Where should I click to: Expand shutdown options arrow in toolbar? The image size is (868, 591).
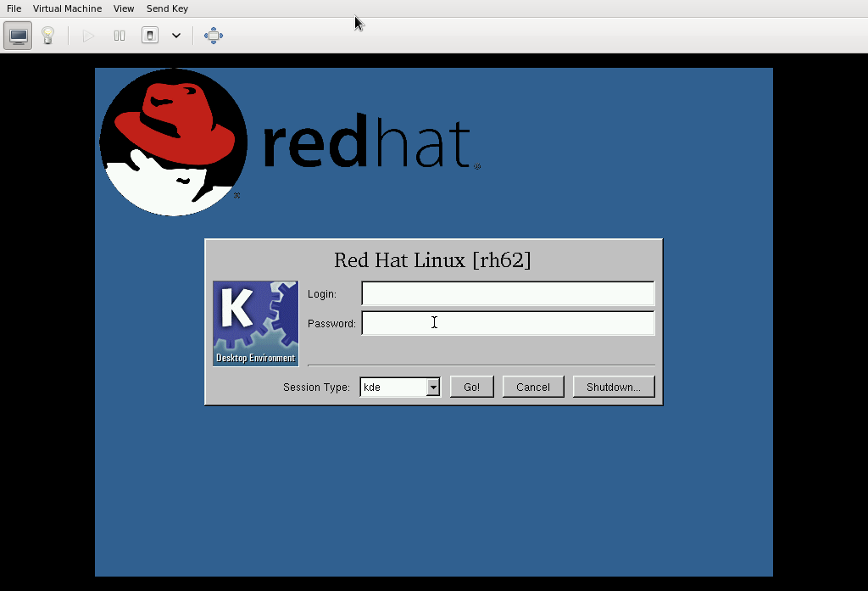pyautogui.click(x=176, y=36)
